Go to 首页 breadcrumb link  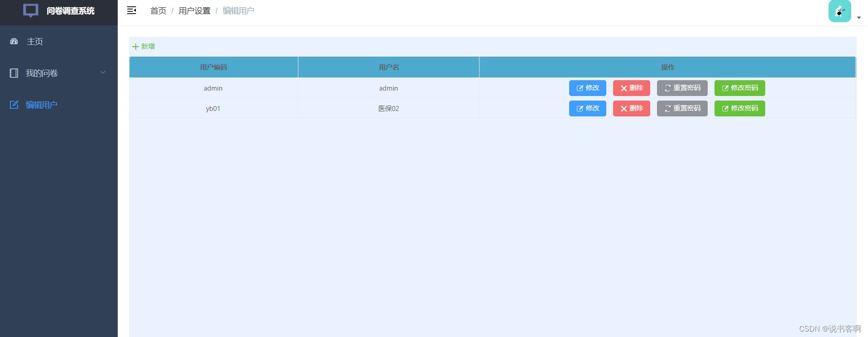click(x=158, y=10)
